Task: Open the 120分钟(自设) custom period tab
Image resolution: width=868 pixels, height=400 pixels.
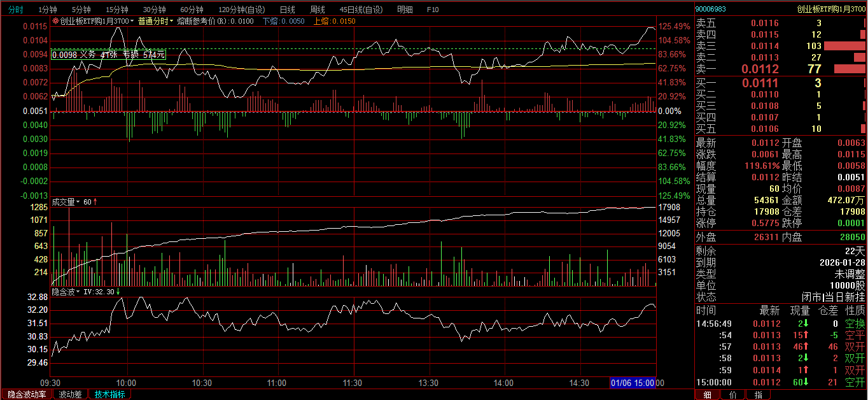Action: coord(241,10)
